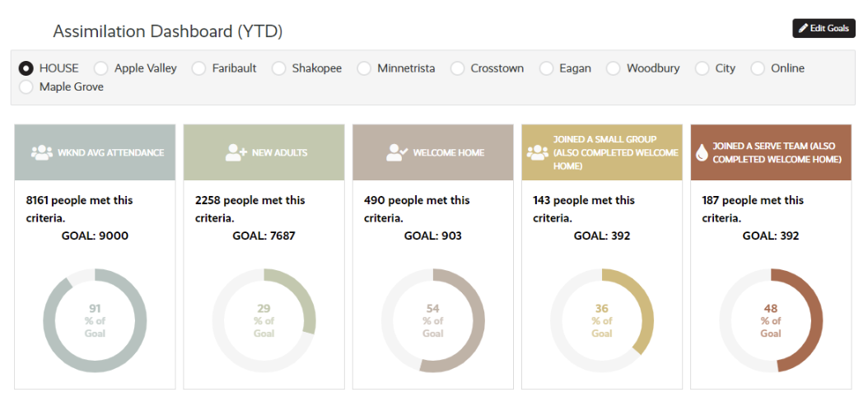This screenshot has height=406, width=868.
Task: Click the person-check icon on Welcome Home
Action: [398, 152]
